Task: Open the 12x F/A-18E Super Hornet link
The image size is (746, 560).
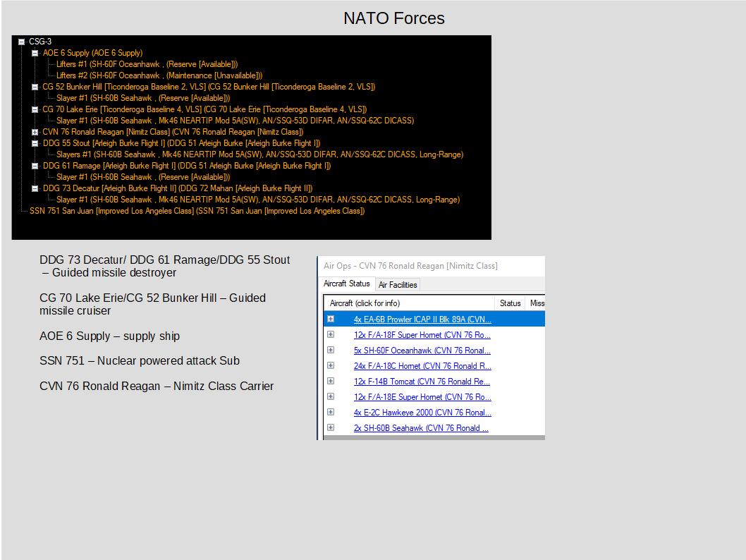Action: point(422,397)
